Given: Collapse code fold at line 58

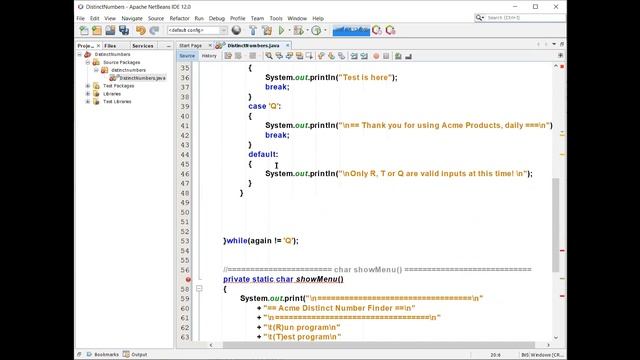Looking at the screenshot, I should [199, 289].
